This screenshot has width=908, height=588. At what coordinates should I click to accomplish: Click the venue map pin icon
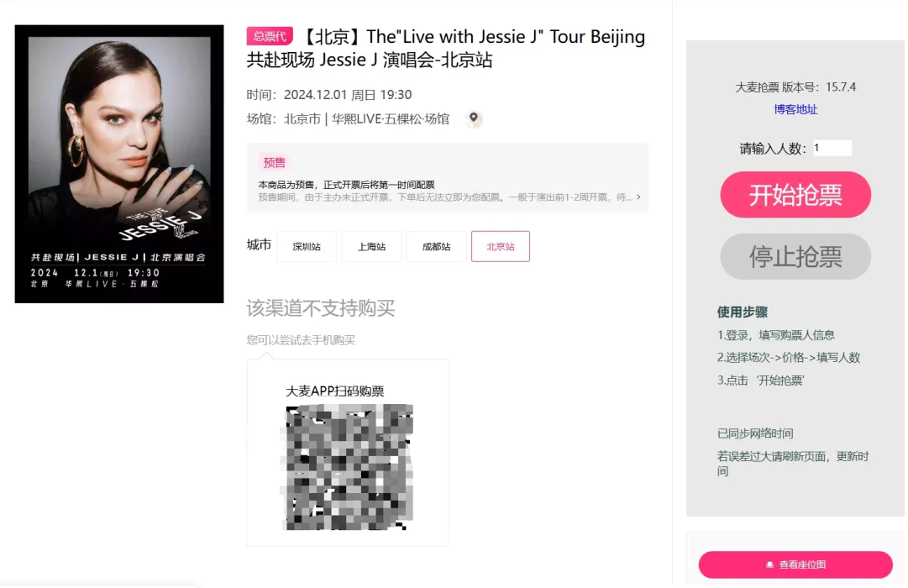[475, 119]
